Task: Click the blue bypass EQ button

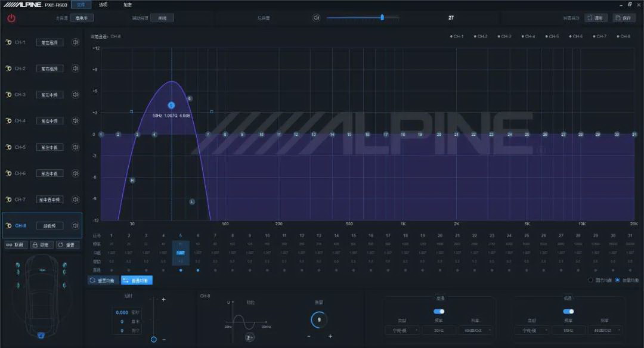Action: [x=137, y=280]
